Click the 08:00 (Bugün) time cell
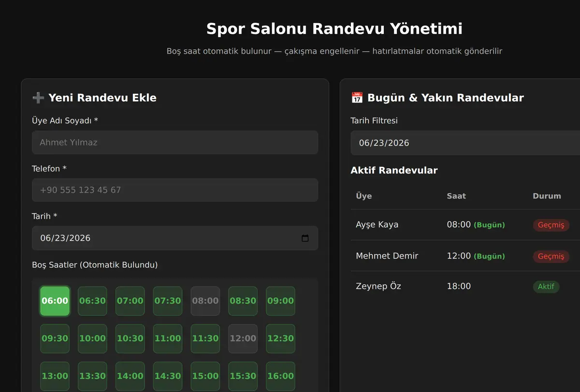Image resolution: width=580 pixels, height=392 pixels. (x=476, y=225)
